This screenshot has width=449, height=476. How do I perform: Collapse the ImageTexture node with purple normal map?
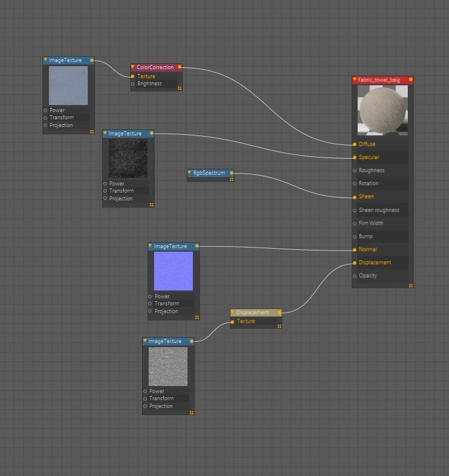coord(150,246)
